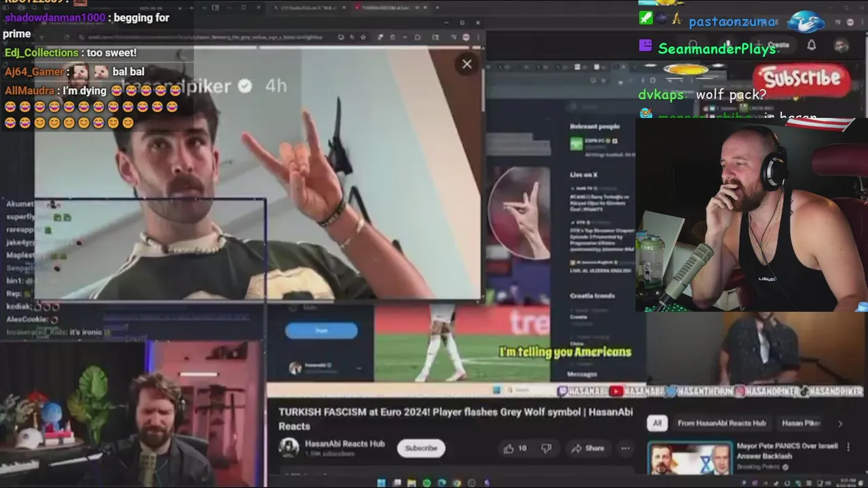
Task: Open the HasanAbi Reacts Hub channel name
Action: (344, 444)
